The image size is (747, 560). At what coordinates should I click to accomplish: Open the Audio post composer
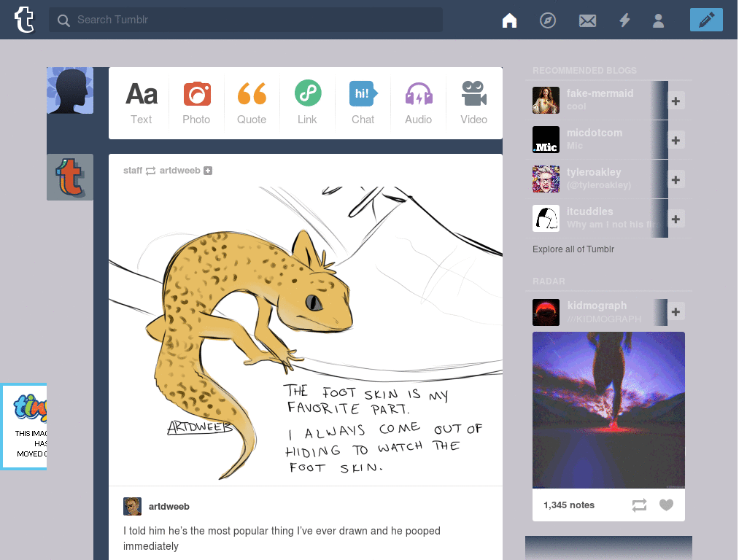(x=418, y=102)
